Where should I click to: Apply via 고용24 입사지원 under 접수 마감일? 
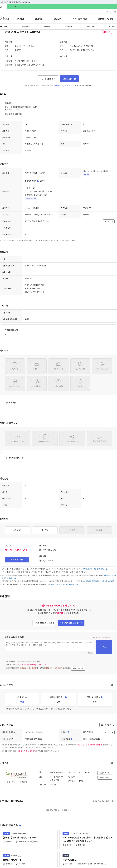17,560
